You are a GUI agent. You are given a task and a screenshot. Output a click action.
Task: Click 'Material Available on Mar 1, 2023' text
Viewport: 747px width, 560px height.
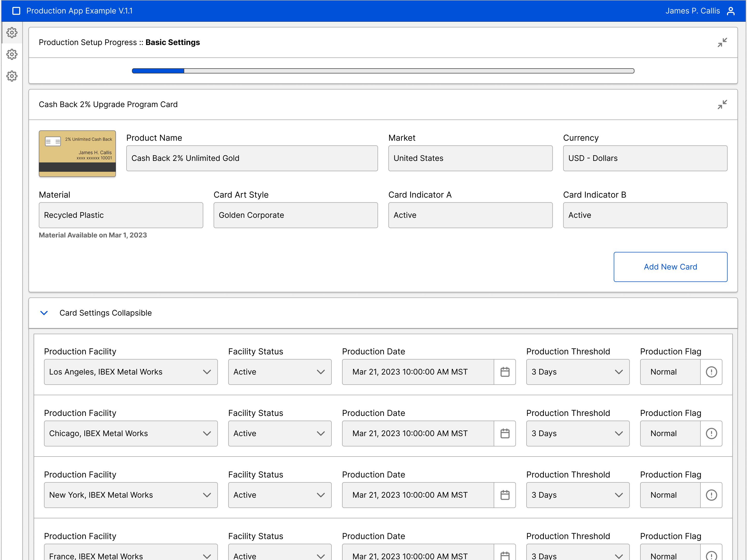click(x=93, y=235)
